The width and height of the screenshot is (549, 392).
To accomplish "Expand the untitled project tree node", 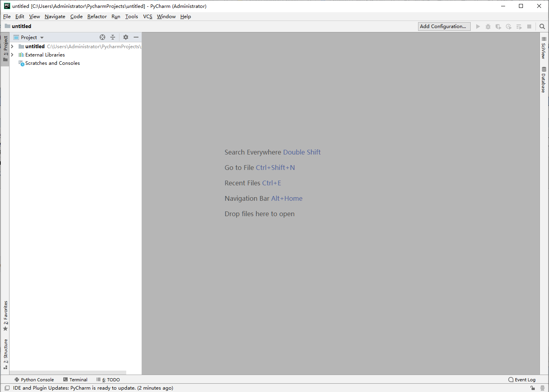I will point(11,46).
